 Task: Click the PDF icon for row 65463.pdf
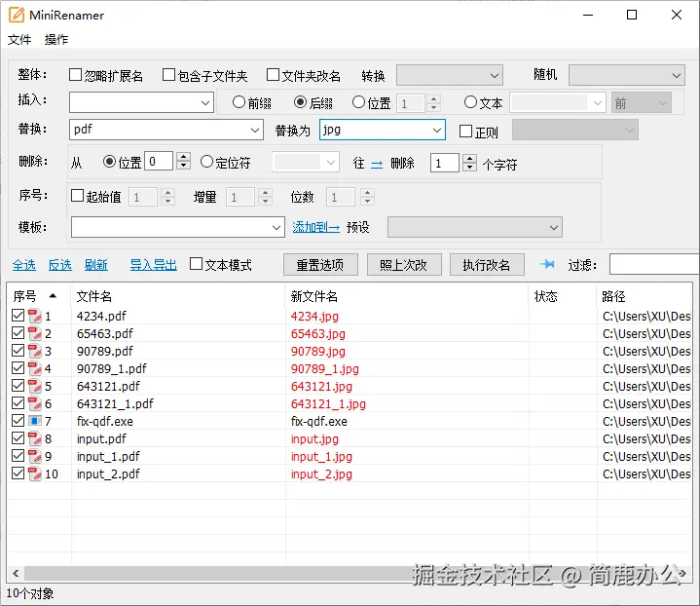[34, 333]
